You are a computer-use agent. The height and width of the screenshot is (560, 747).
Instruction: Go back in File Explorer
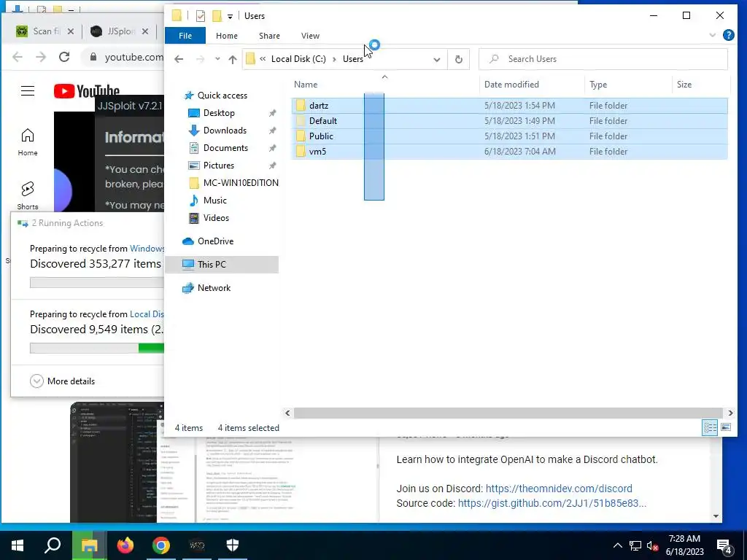179,59
